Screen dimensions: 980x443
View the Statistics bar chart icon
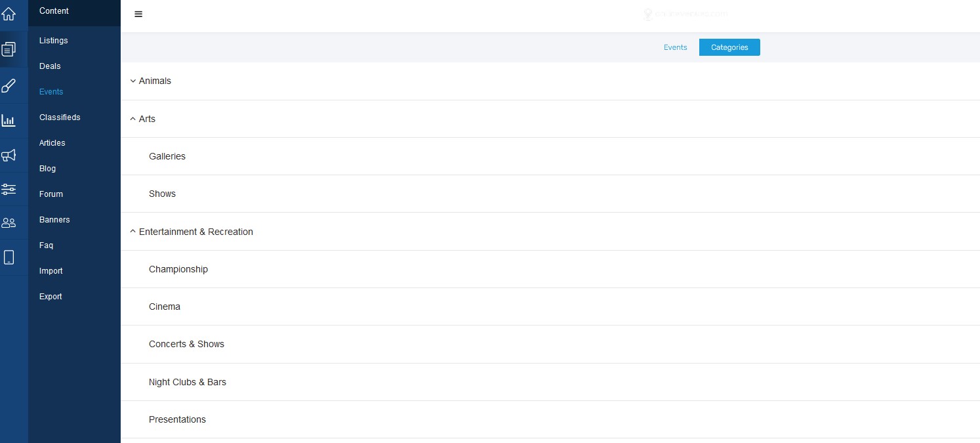[9, 120]
